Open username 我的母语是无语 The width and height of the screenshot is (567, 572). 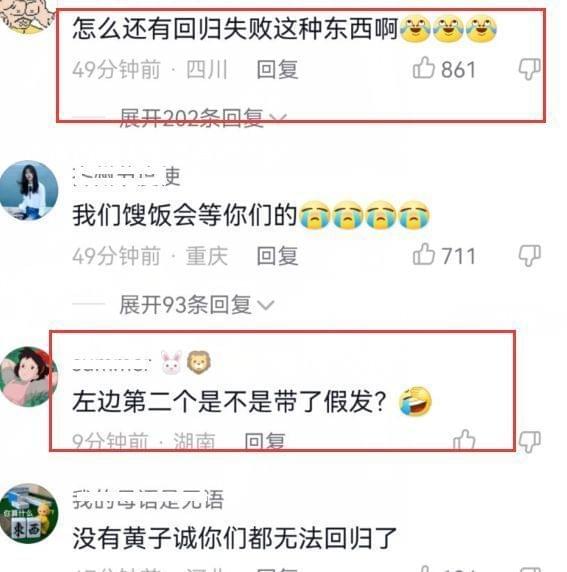[148, 499]
